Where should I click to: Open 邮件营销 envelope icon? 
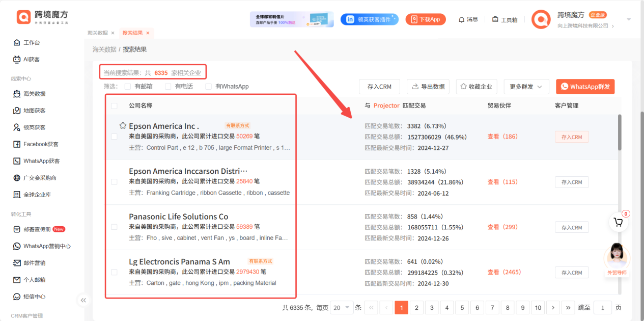pos(17,263)
